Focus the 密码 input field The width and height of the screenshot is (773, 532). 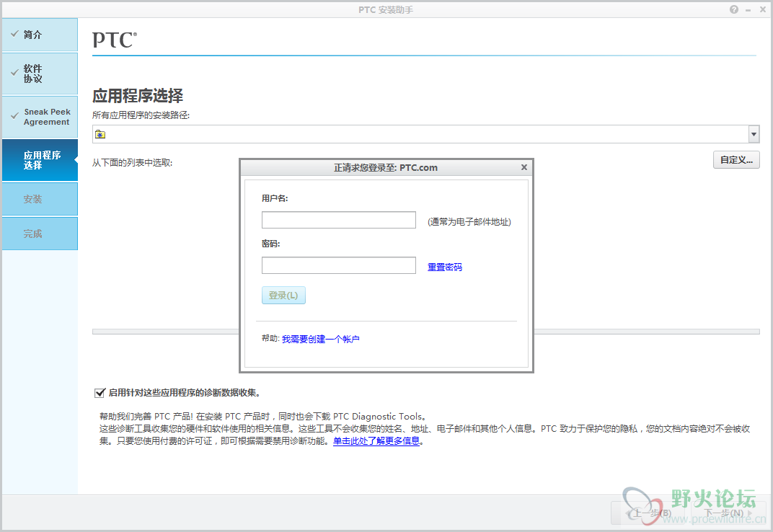click(339, 265)
